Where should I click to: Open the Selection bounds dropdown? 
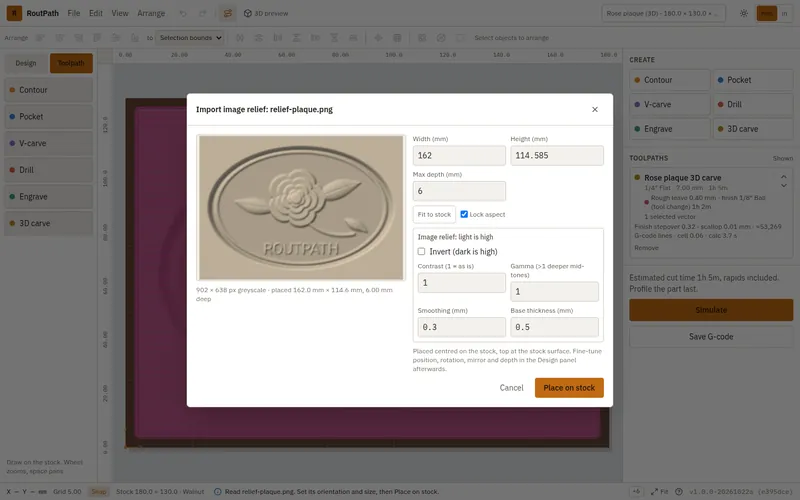(189, 38)
